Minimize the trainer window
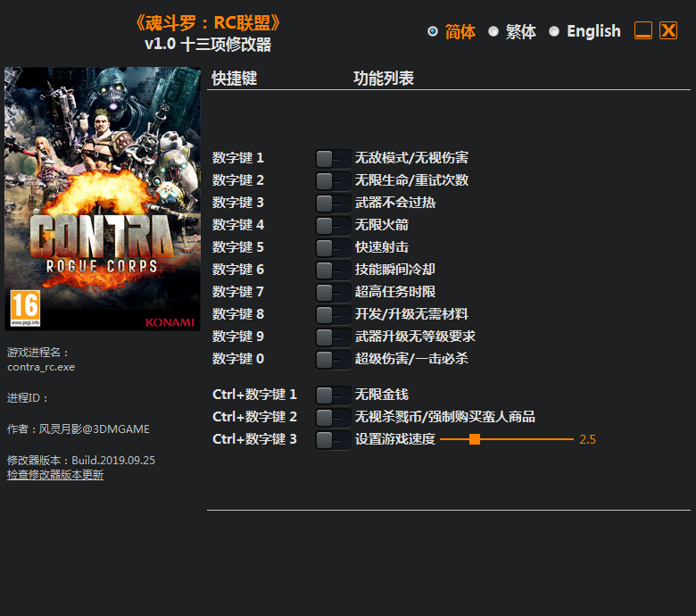Viewport: 696px width, 616px height. [643, 30]
